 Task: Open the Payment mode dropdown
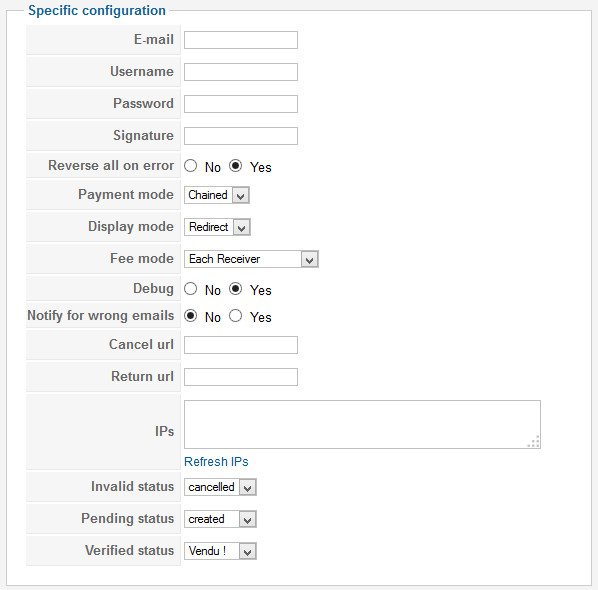click(217, 195)
